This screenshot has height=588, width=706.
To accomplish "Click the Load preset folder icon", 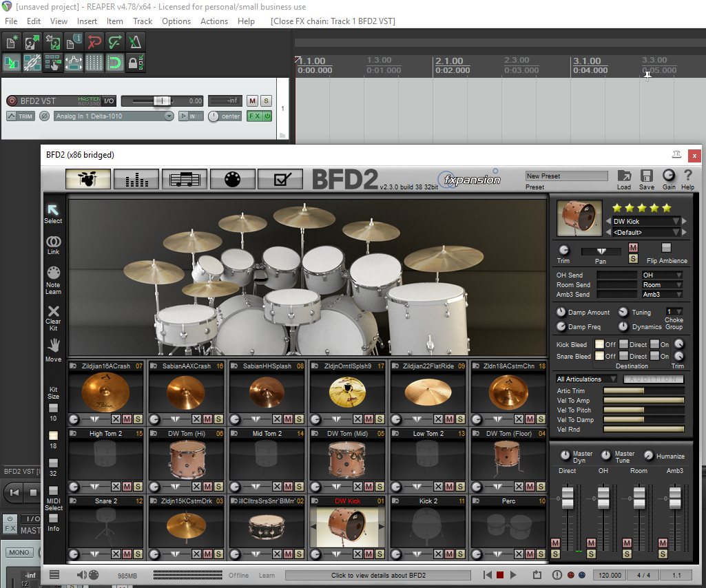I will pos(624,176).
